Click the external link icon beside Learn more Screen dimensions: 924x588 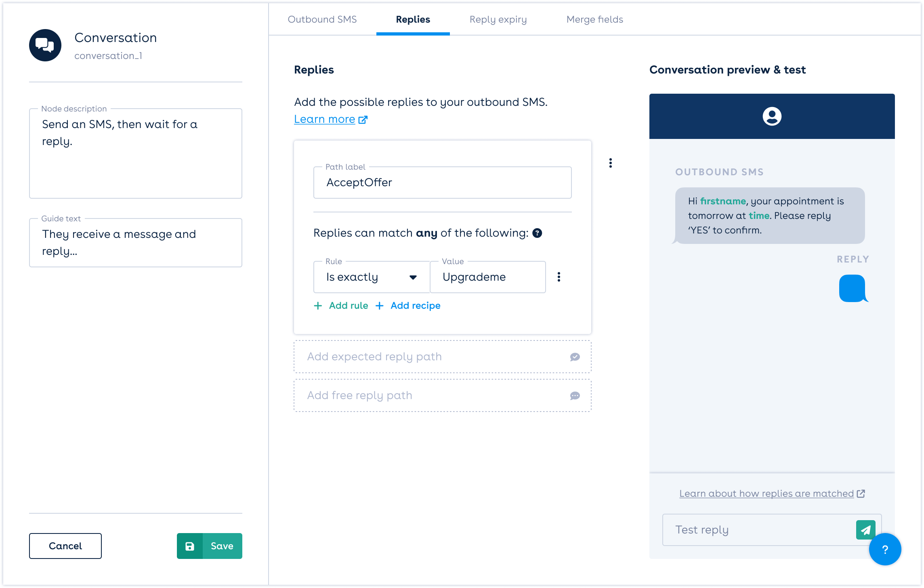click(x=363, y=120)
